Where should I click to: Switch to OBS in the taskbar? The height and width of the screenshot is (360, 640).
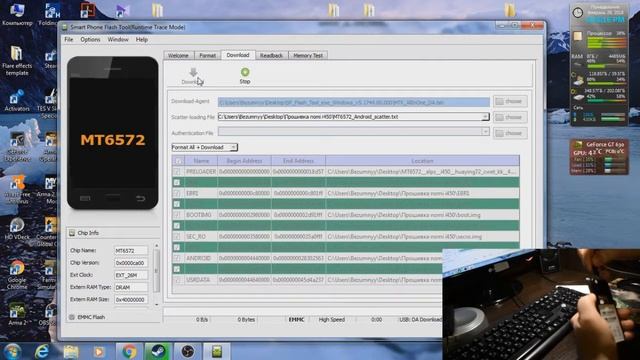pos(187,351)
